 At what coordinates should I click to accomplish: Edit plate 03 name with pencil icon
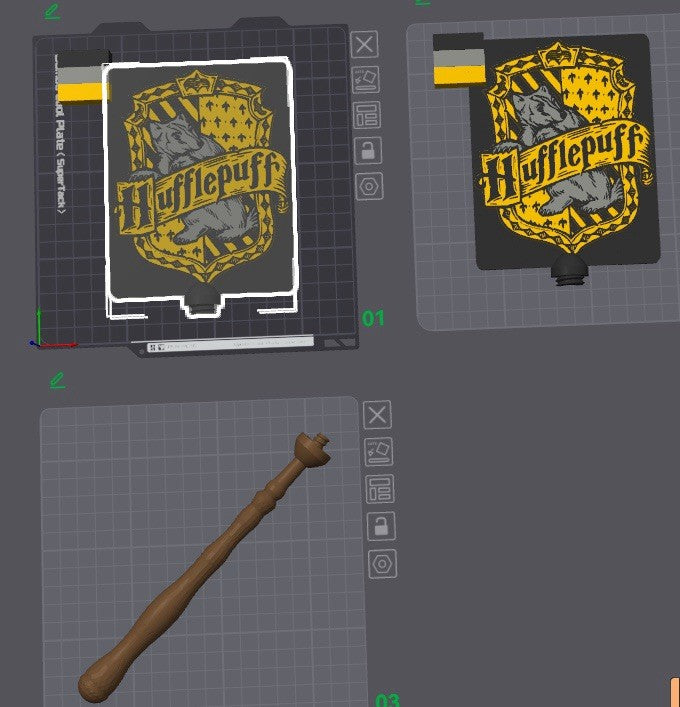tap(57, 380)
